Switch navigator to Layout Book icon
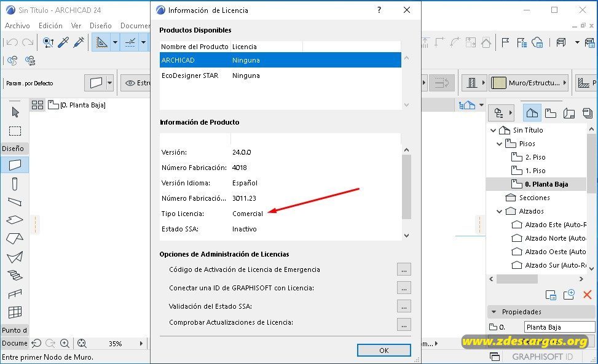This screenshot has height=364, width=598. tap(569, 113)
